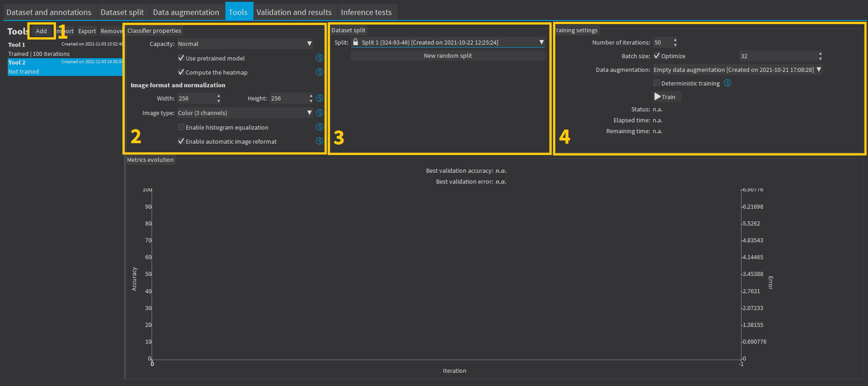Click the info icon for Enable histogram equalization

[x=320, y=127]
